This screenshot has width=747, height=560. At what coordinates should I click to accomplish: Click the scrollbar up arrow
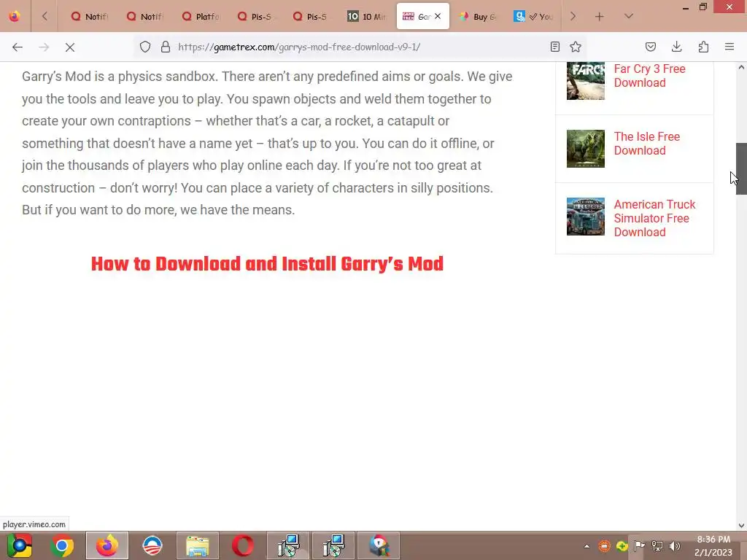click(x=741, y=67)
